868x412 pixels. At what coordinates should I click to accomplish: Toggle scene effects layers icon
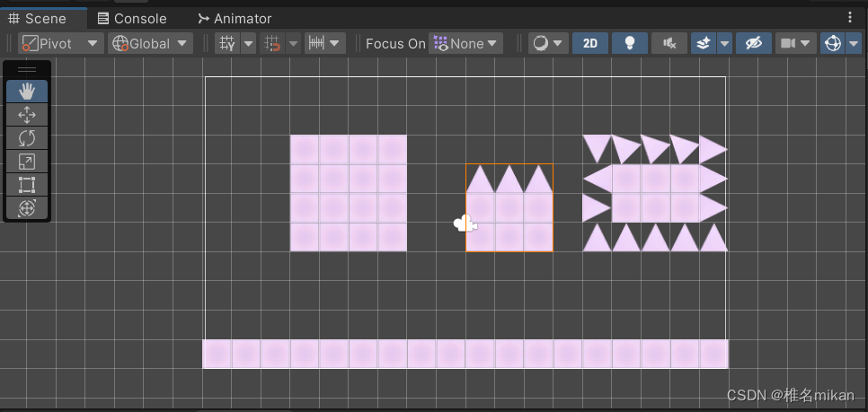(704, 43)
